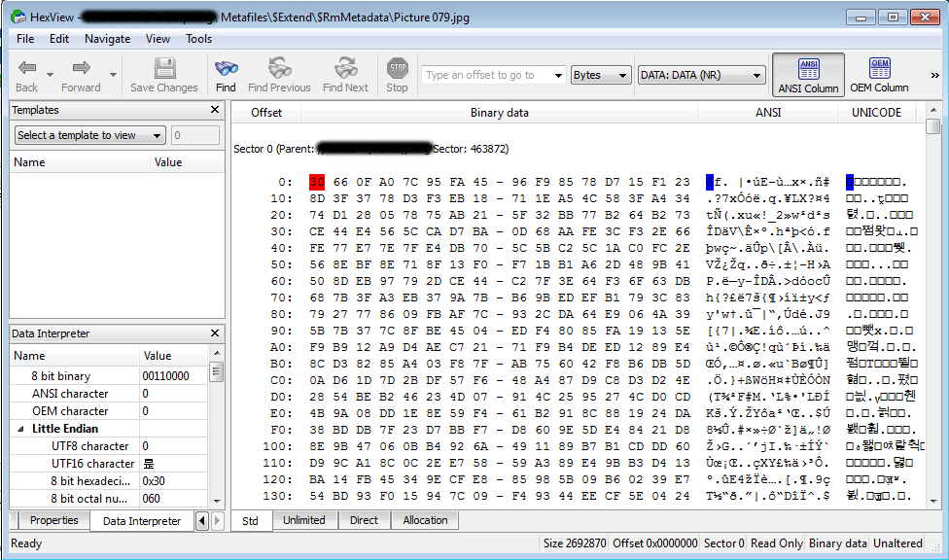Click the Binary data column header
Viewport: 949px width, 560px height.
pyautogui.click(x=500, y=113)
